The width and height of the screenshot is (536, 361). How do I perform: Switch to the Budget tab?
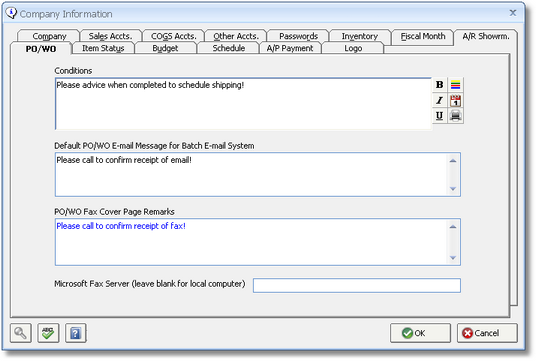coord(165,48)
